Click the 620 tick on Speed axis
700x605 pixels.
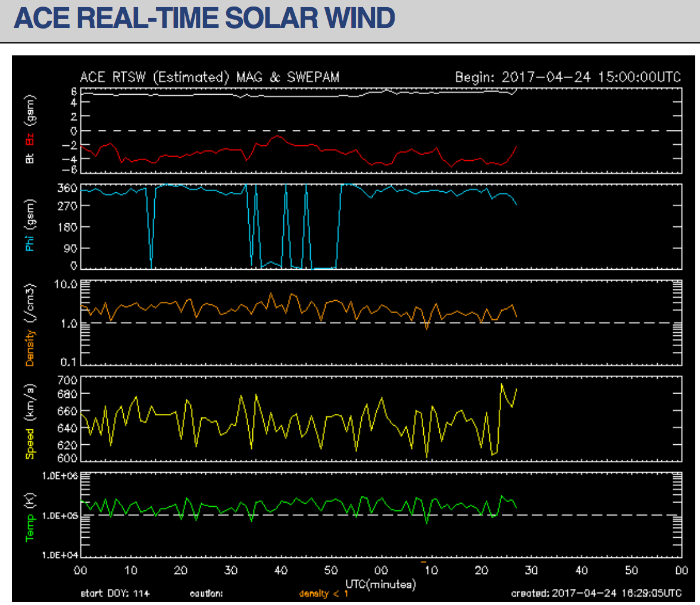click(67, 445)
